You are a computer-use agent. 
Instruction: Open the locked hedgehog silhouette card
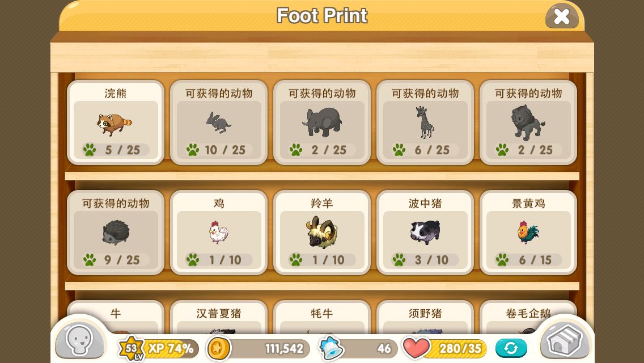tap(116, 233)
